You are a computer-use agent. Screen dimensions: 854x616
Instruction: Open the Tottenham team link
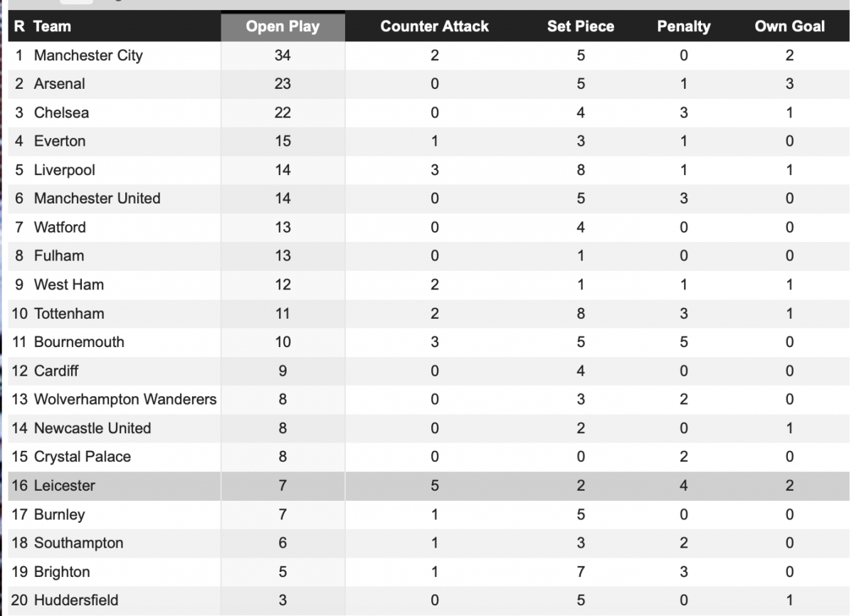(x=69, y=314)
